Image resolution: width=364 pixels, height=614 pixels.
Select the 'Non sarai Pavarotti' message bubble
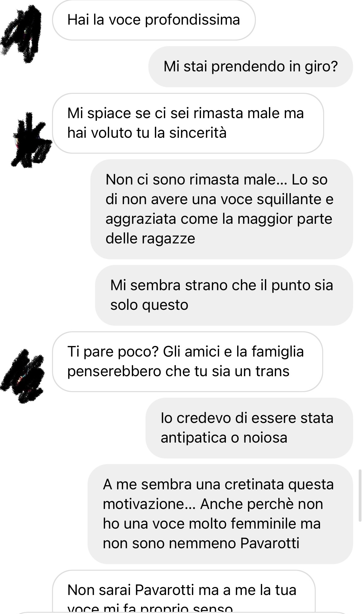tap(184, 592)
